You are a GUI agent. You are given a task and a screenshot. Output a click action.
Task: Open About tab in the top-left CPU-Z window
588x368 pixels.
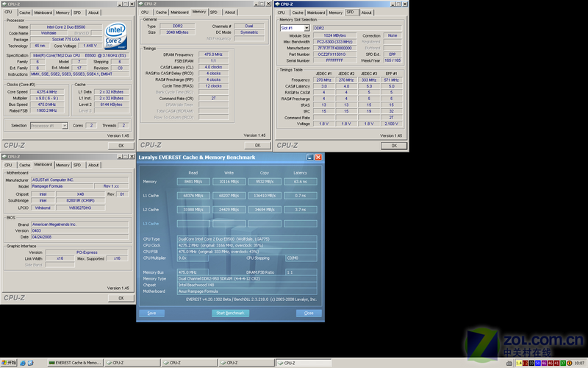click(93, 13)
